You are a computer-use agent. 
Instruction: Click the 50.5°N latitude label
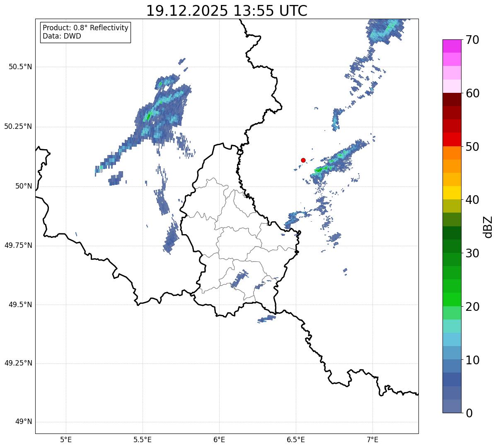(x=20, y=67)
